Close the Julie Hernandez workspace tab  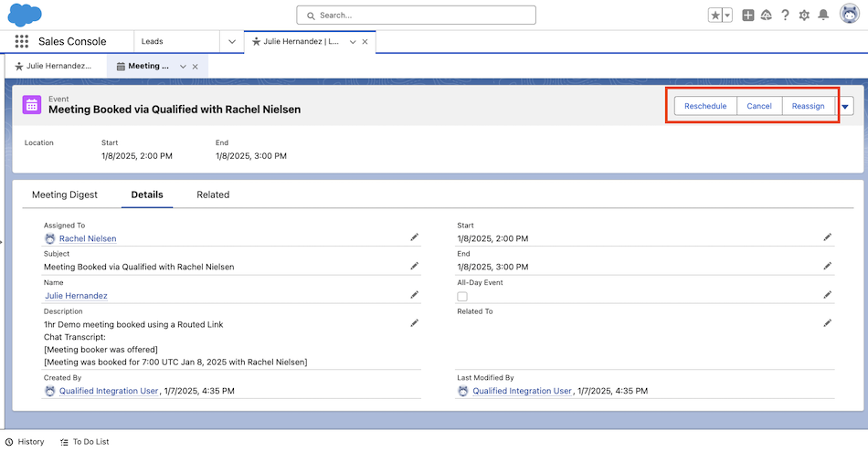click(x=365, y=42)
